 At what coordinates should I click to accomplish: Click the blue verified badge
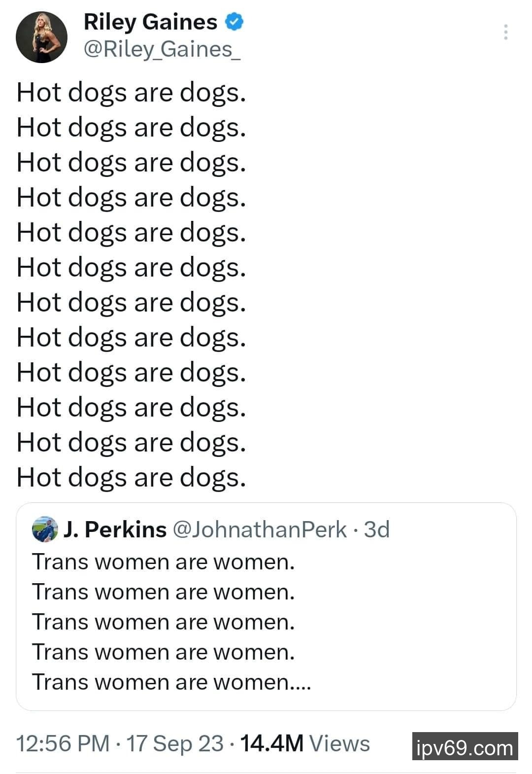pyautogui.click(x=234, y=22)
